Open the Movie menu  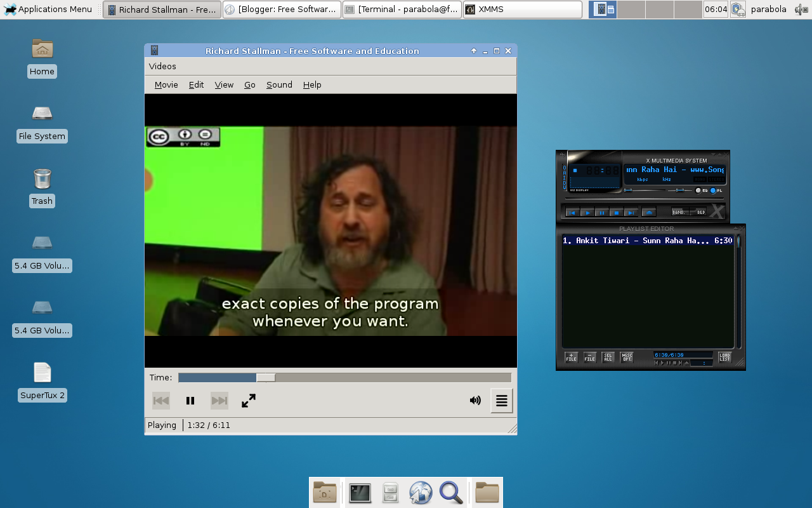tap(166, 85)
